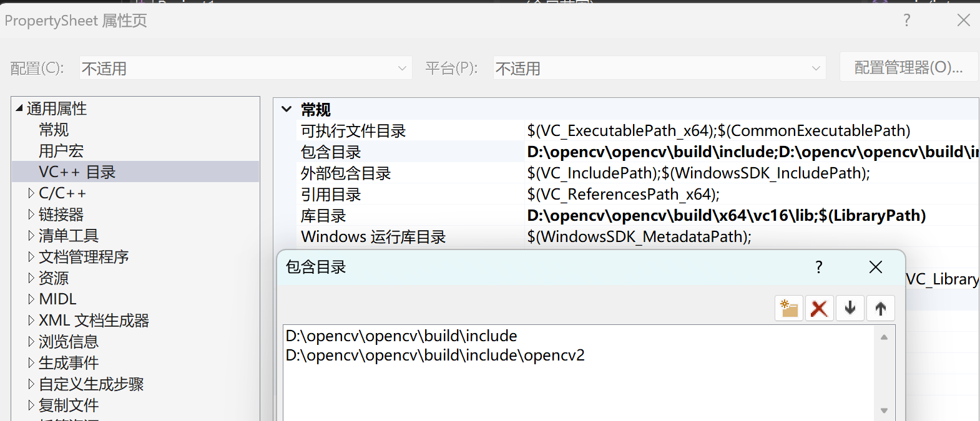Click the scrollbar down arrow in include list
Image resolution: width=980 pixels, height=421 pixels.
(x=883, y=410)
